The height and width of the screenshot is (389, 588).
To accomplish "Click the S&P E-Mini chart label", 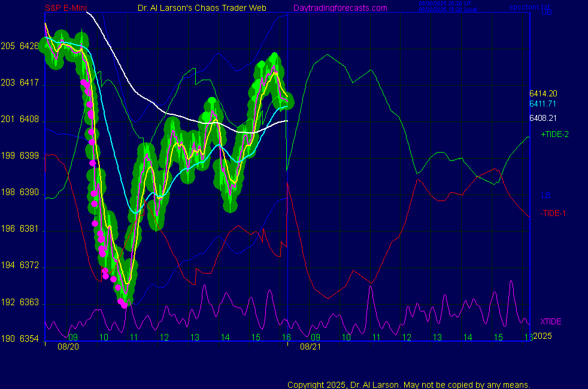I will [68, 8].
